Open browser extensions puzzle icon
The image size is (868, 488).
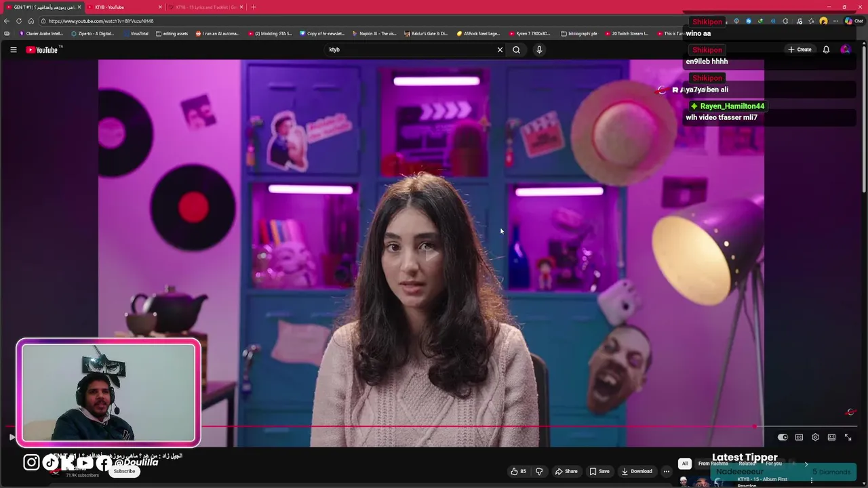(x=786, y=21)
